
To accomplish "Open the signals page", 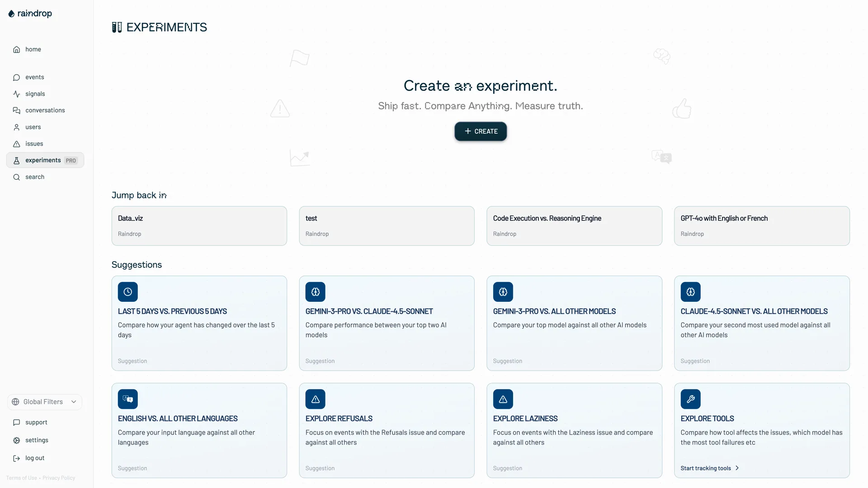I will click(x=35, y=94).
